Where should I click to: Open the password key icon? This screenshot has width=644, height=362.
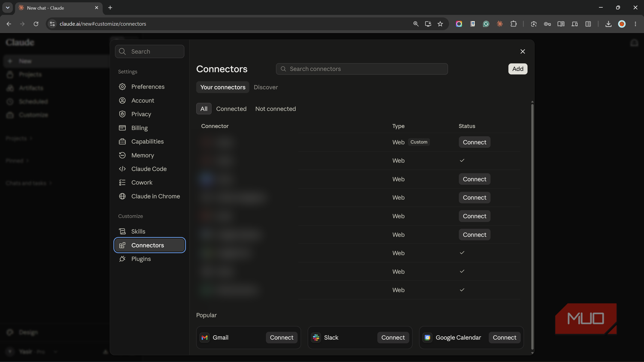coord(547,24)
